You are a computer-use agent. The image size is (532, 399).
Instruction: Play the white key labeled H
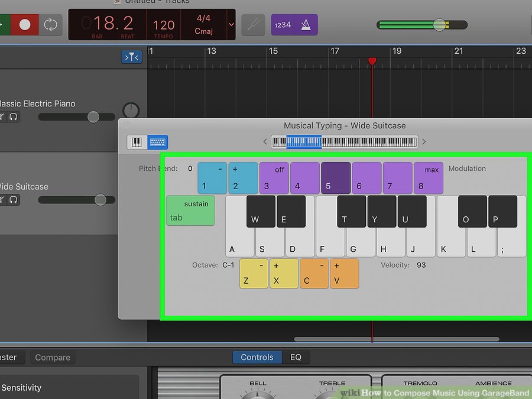point(391,242)
